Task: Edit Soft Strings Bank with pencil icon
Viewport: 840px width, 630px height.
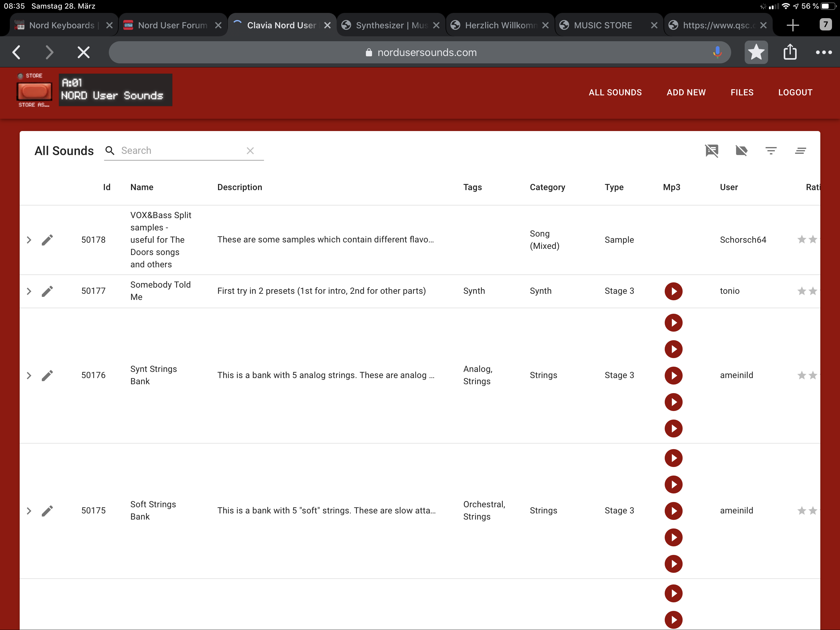Action: tap(47, 511)
